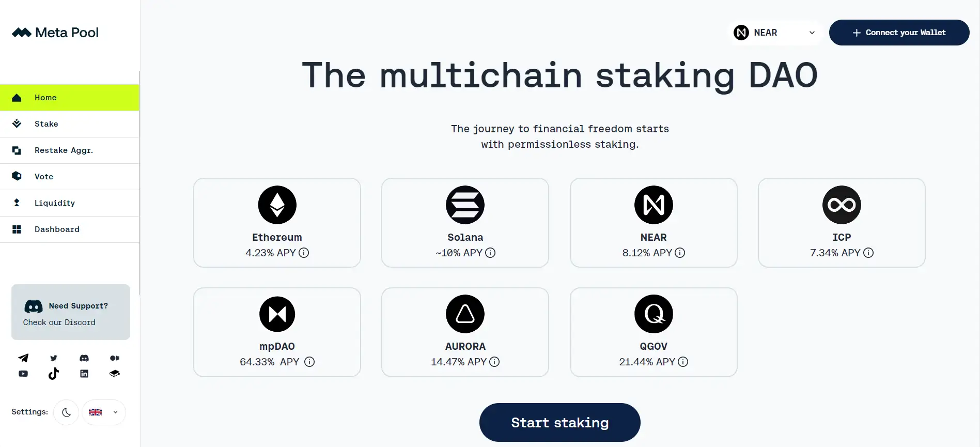
Task: Open the Twitter bird icon link
Action: point(54,358)
